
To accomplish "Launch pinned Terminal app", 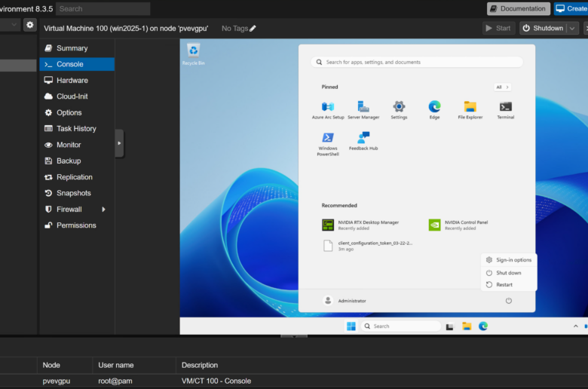I will pos(506,110).
